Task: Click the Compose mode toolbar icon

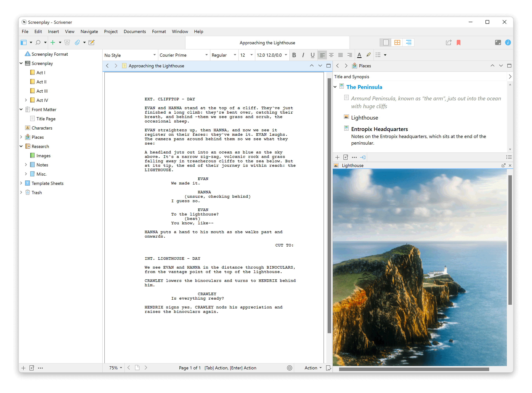Action: pyautogui.click(x=498, y=43)
